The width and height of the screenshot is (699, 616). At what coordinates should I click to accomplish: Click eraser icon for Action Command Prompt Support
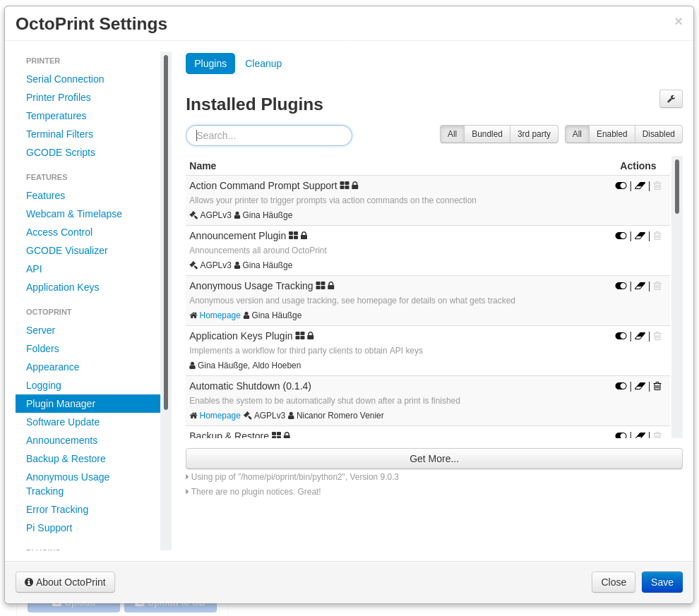(640, 186)
